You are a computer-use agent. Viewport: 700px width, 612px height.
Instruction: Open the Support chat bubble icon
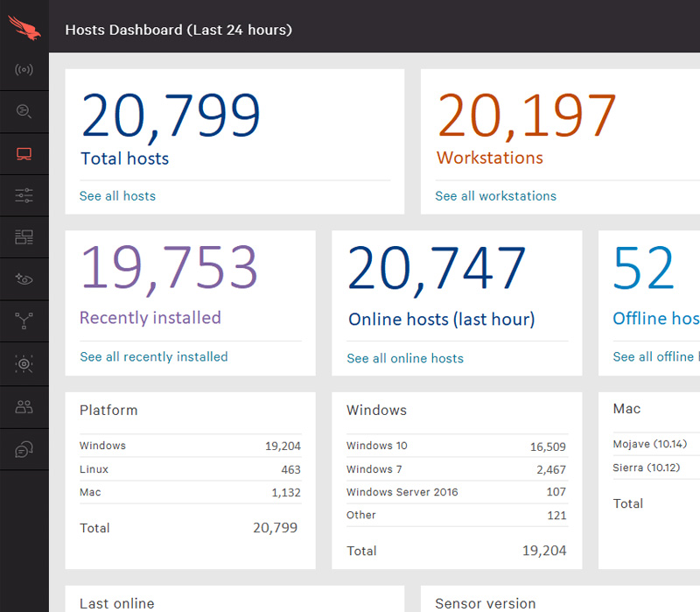24,449
